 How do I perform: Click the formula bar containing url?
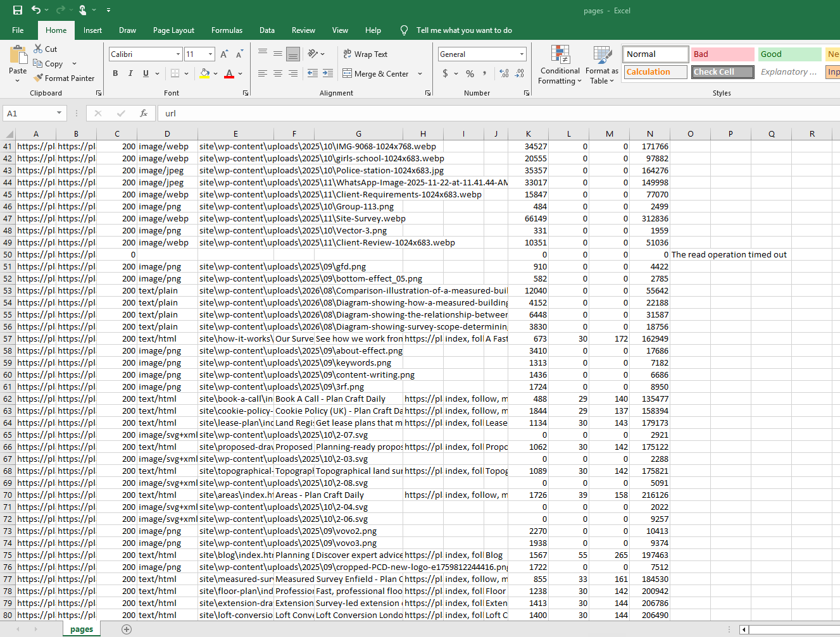(500, 113)
